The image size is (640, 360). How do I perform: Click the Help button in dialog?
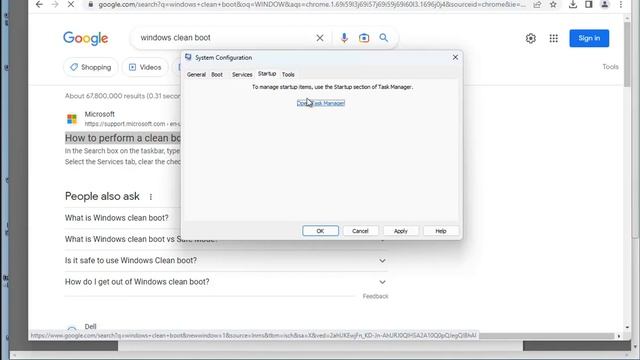(x=441, y=231)
